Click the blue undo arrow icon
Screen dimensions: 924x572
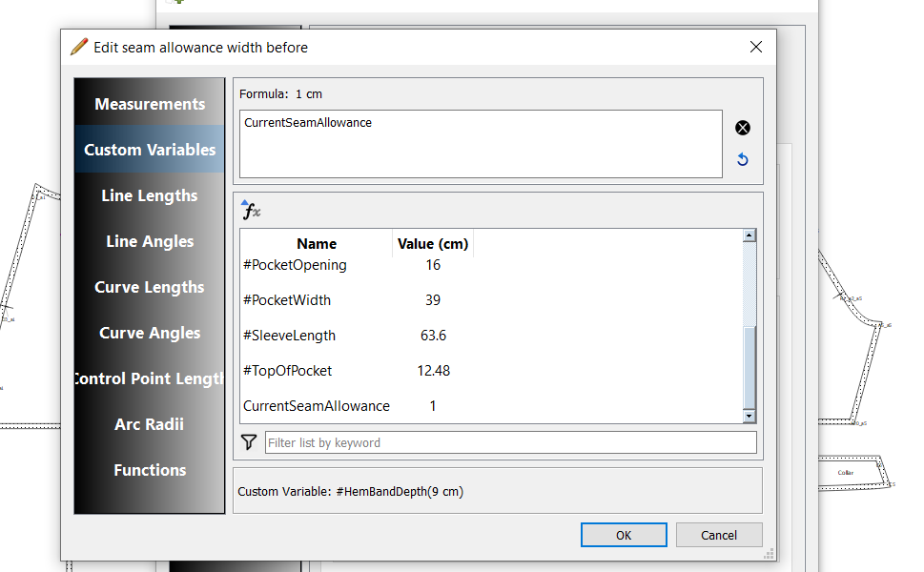pyautogui.click(x=743, y=160)
